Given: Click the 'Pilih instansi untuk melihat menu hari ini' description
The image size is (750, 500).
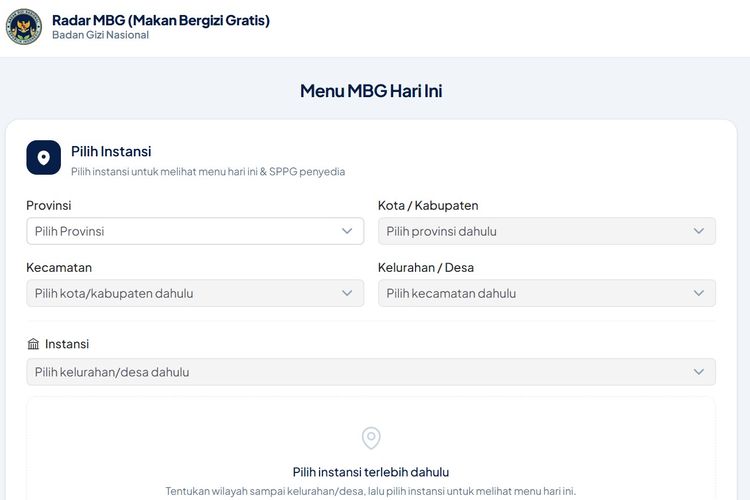Looking at the screenshot, I should pos(208,172).
